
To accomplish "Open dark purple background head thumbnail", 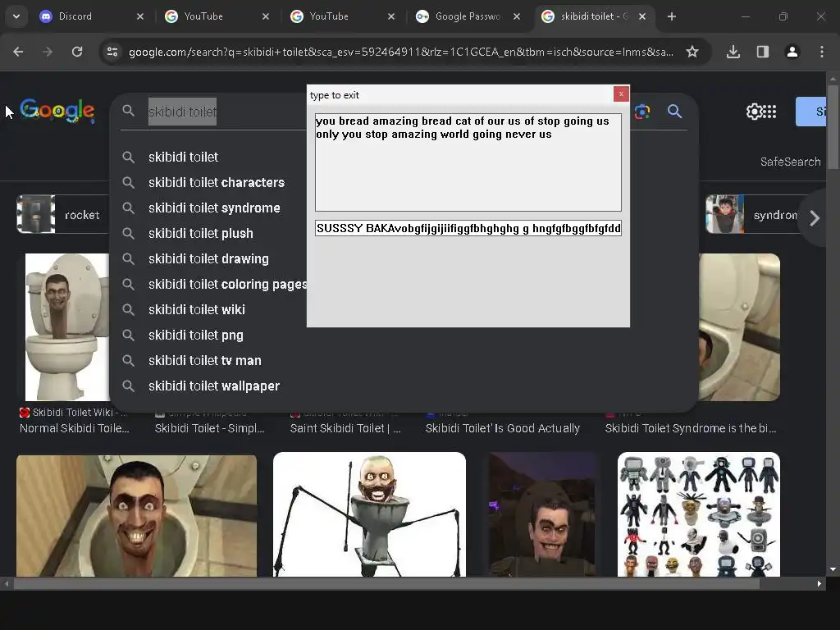I will tap(541, 514).
